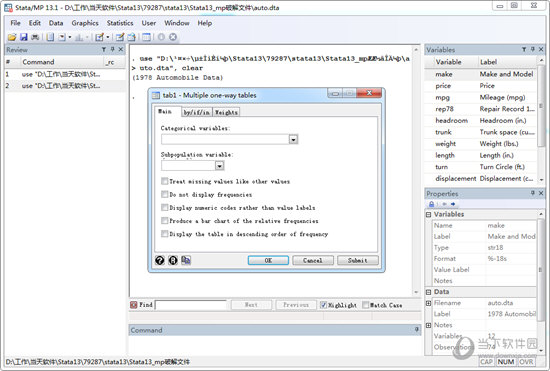Open the Log toolbar icon
The width and height of the screenshot is (550, 371).
pyautogui.click(x=50, y=37)
